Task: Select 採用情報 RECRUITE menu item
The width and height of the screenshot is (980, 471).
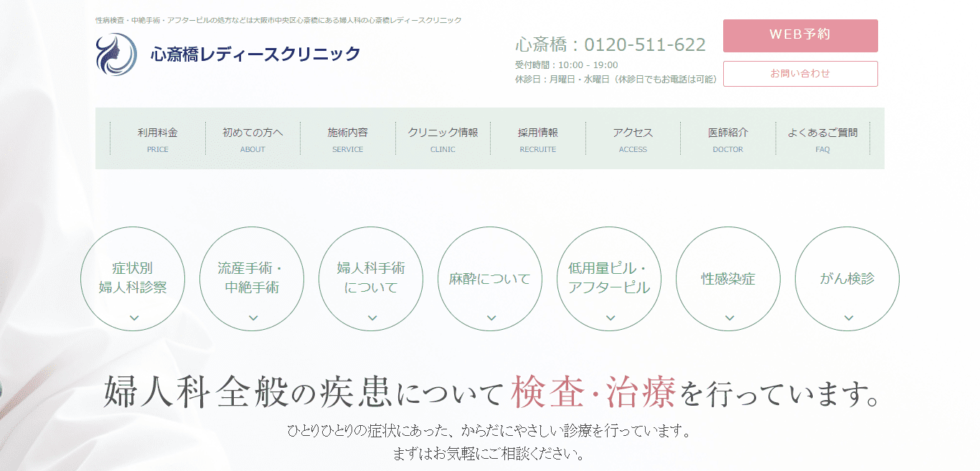Action: point(538,139)
